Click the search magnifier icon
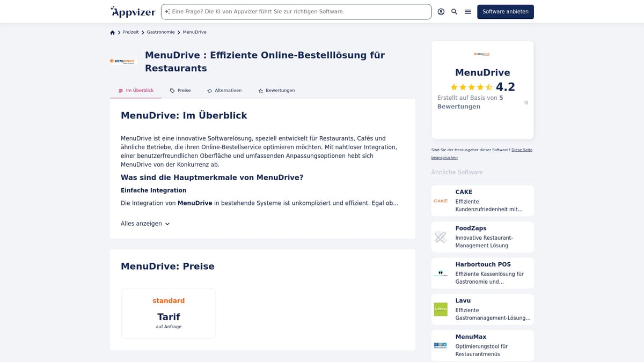644x362 pixels. point(453,11)
